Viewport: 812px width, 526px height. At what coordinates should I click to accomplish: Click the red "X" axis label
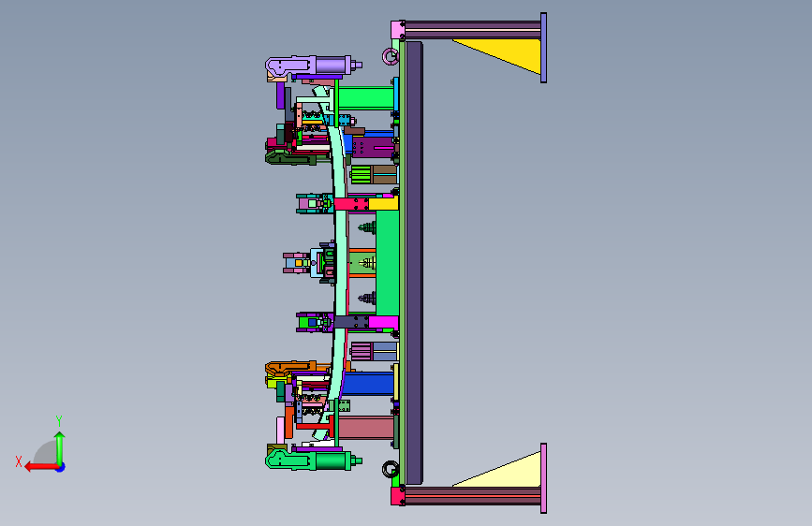click(19, 461)
